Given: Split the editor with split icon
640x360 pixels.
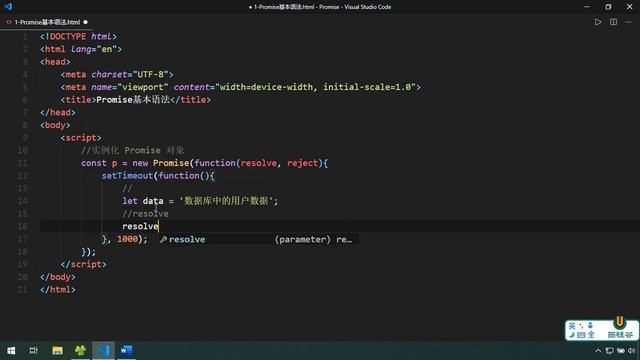Looking at the screenshot, I should [x=613, y=22].
